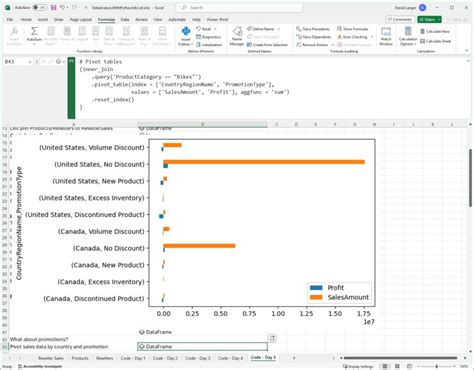This screenshot has height=370, width=474.
Task: Open the Remove Arrows dropdown arrow
Action: pos(332,45)
